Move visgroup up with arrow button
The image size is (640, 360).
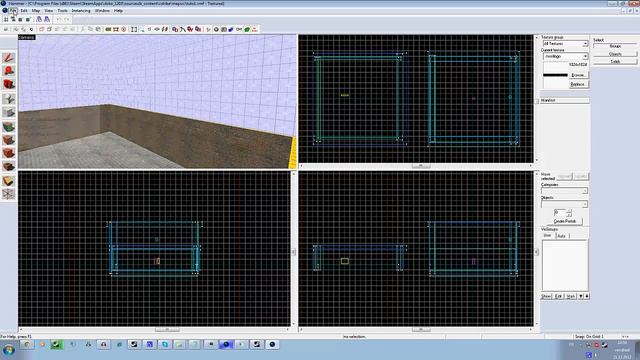coord(587,296)
